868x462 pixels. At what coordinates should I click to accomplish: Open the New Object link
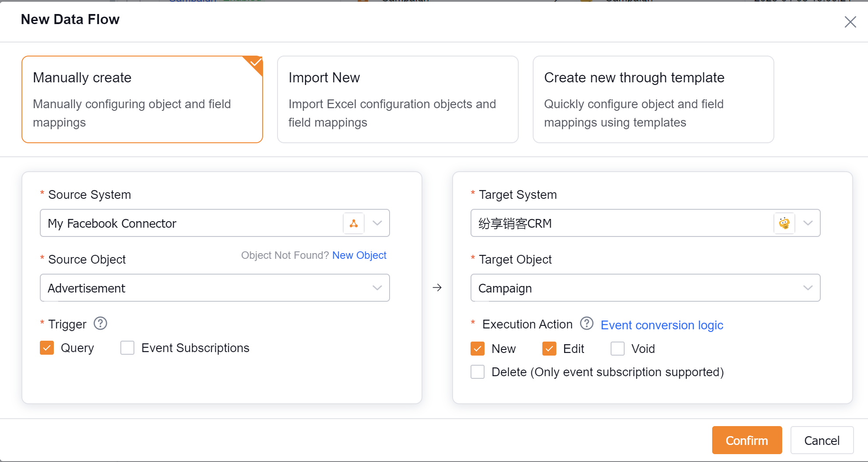pos(359,255)
